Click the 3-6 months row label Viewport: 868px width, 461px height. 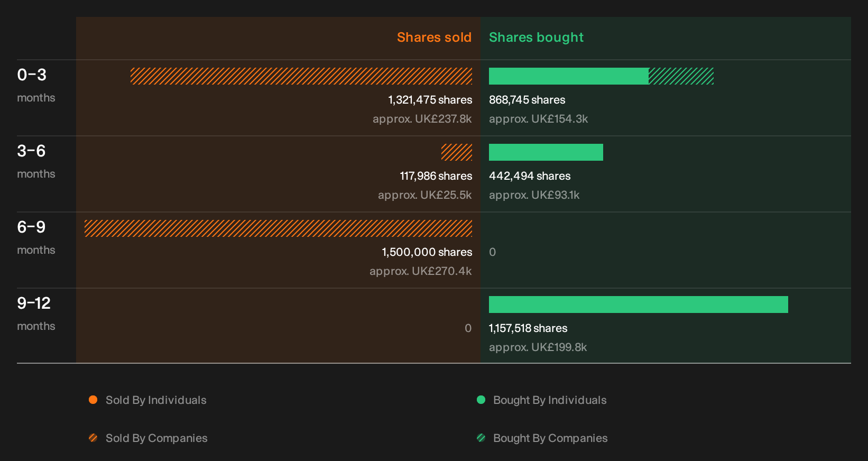click(36, 161)
